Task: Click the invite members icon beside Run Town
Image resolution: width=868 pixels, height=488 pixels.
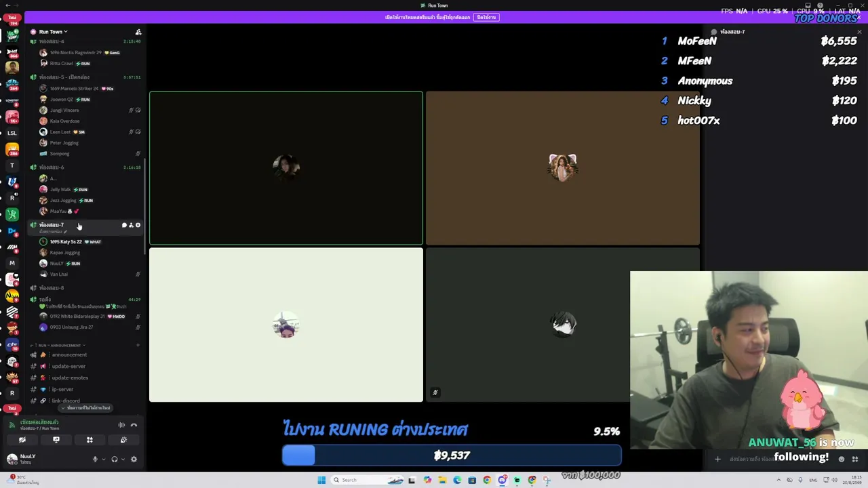Action: (138, 32)
